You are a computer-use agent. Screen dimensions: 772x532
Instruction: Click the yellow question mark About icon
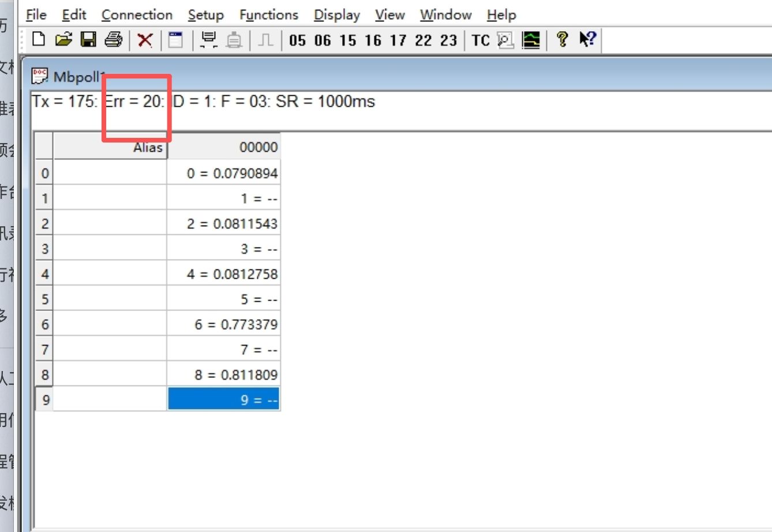click(562, 40)
